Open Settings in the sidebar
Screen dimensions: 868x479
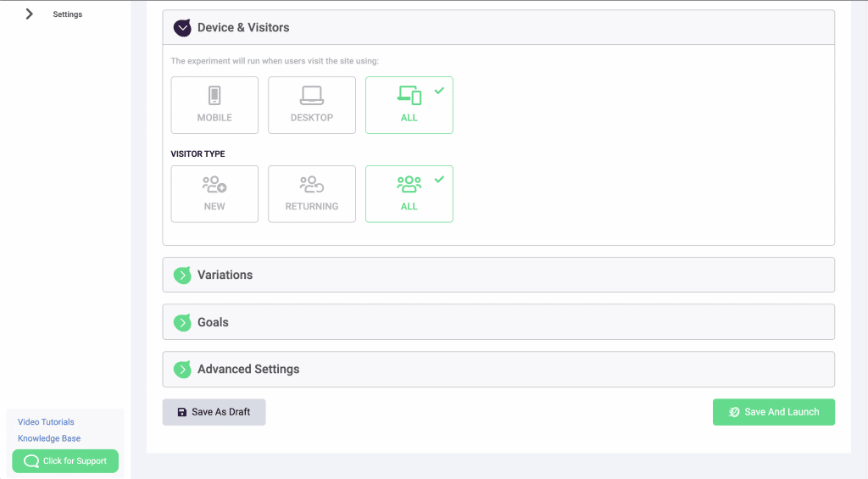tap(68, 14)
